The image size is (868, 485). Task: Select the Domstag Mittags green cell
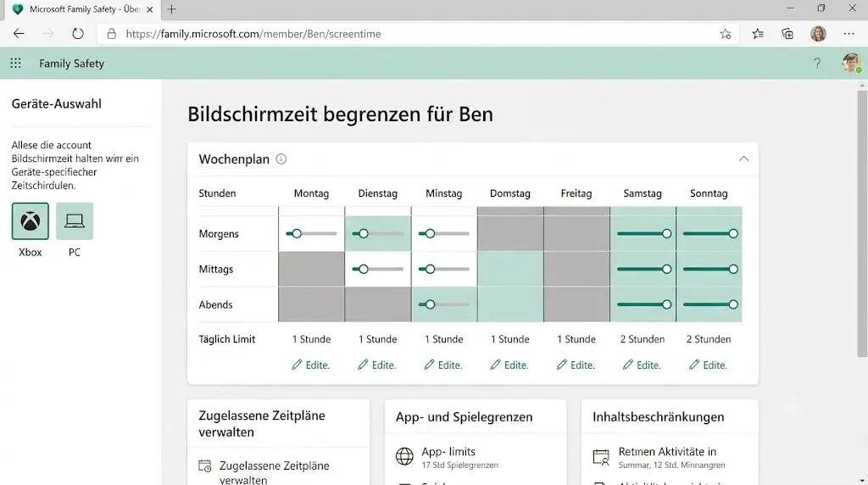(x=509, y=269)
